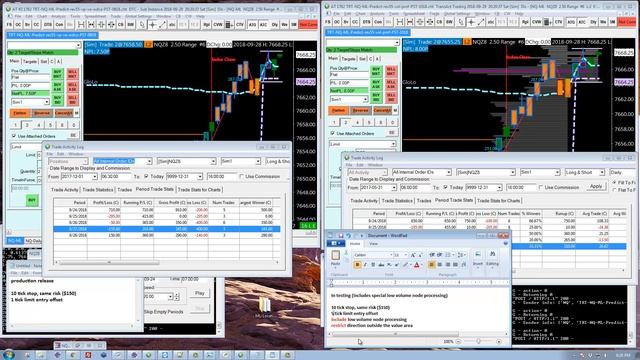Toggle bold formatting in WordPad
The image size is (640, 360).
tap(357, 265)
